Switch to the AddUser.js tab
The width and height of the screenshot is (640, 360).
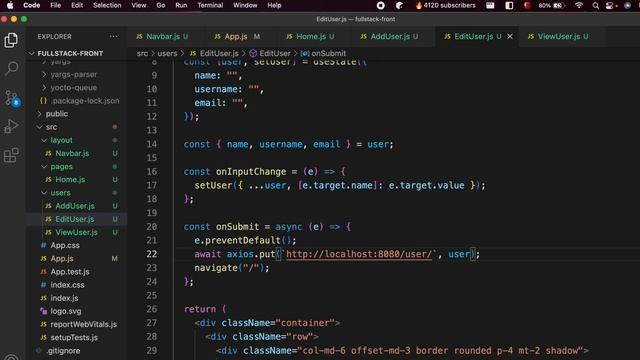tap(390, 36)
